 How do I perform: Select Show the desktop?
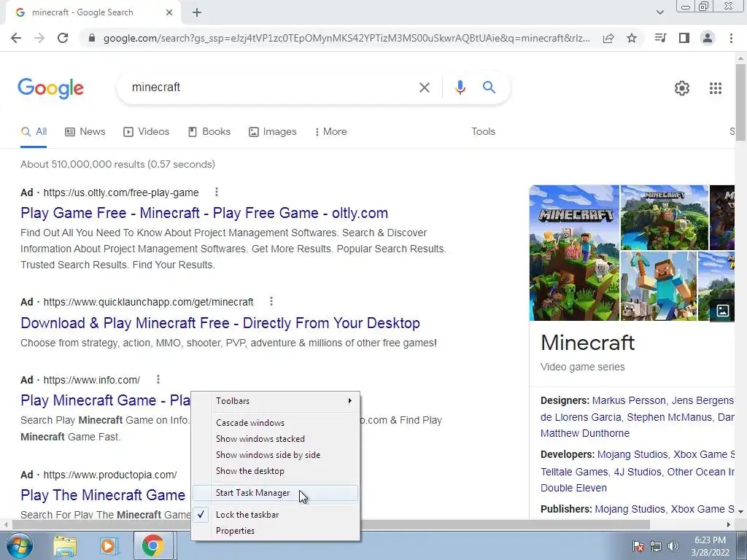click(275, 471)
